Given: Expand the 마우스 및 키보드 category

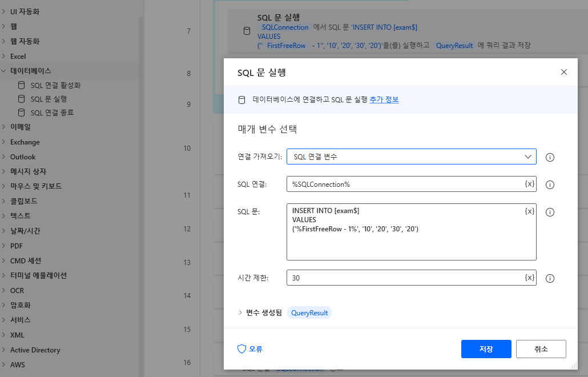Looking at the screenshot, I should [x=4, y=186].
